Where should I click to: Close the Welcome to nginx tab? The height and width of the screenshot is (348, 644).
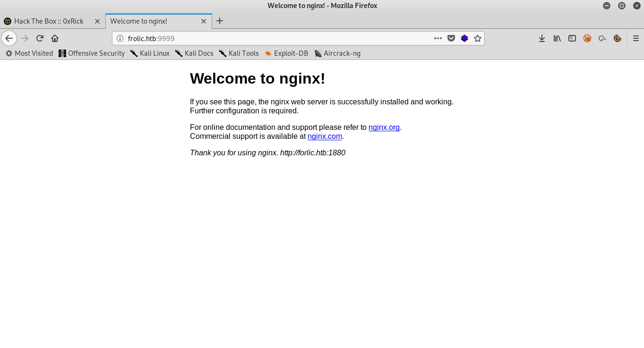[x=204, y=21]
